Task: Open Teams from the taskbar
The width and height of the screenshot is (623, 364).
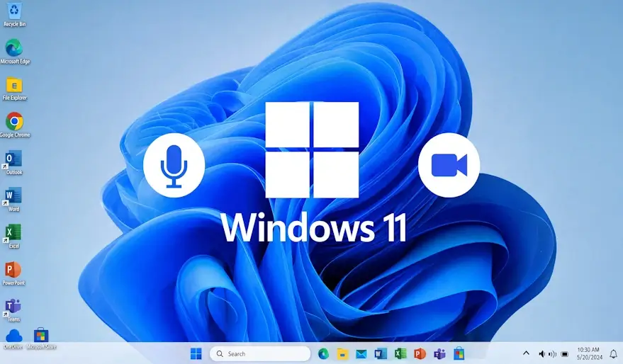Action: (439, 353)
